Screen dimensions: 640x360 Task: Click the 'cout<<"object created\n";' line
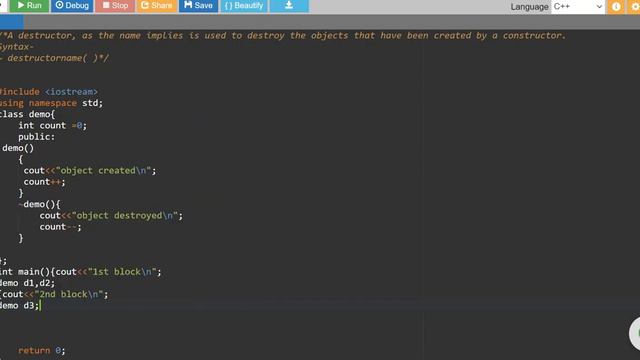tap(90, 171)
